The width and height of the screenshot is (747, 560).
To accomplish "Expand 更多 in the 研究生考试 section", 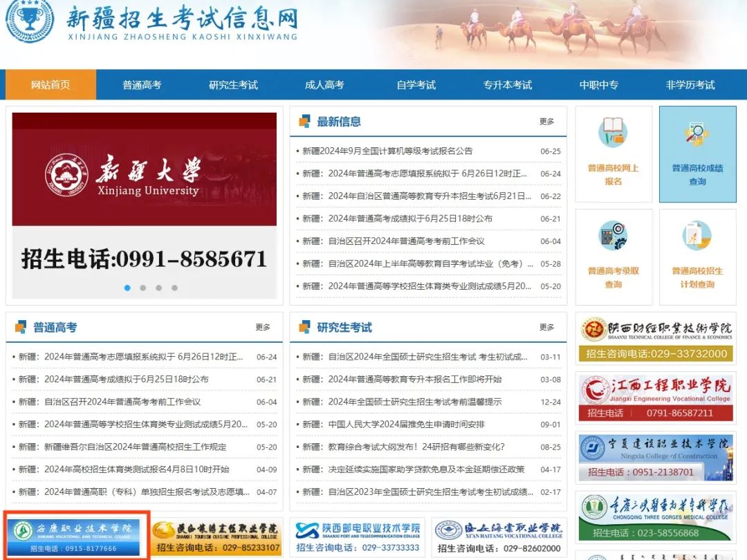I will tap(546, 327).
